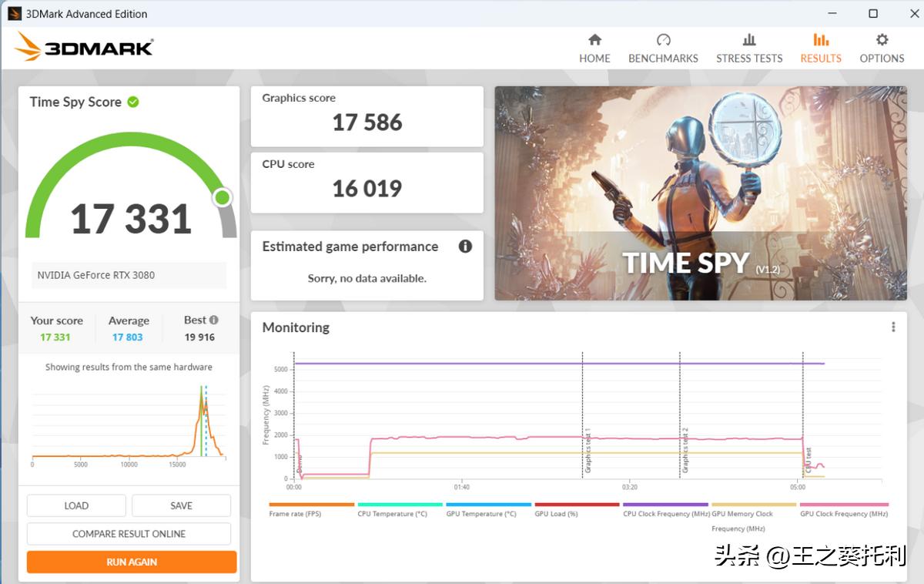Click the info icon beside Estimated game performance
Image resolution: width=924 pixels, height=584 pixels.
[465, 247]
